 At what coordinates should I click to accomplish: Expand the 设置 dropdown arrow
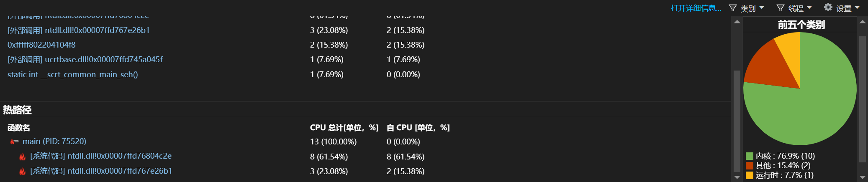(857, 8)
